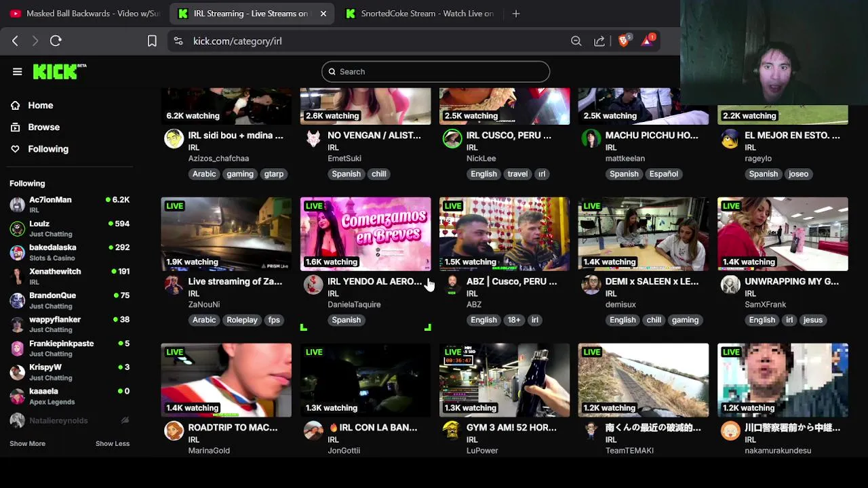Open SamXFrank channel avatar
Viewport: 868px width, 488px height.
(730, 285)
